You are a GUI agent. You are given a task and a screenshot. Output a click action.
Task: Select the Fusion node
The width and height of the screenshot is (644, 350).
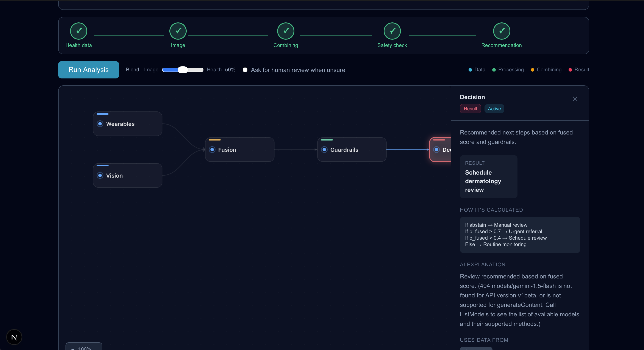pos(239,150)
